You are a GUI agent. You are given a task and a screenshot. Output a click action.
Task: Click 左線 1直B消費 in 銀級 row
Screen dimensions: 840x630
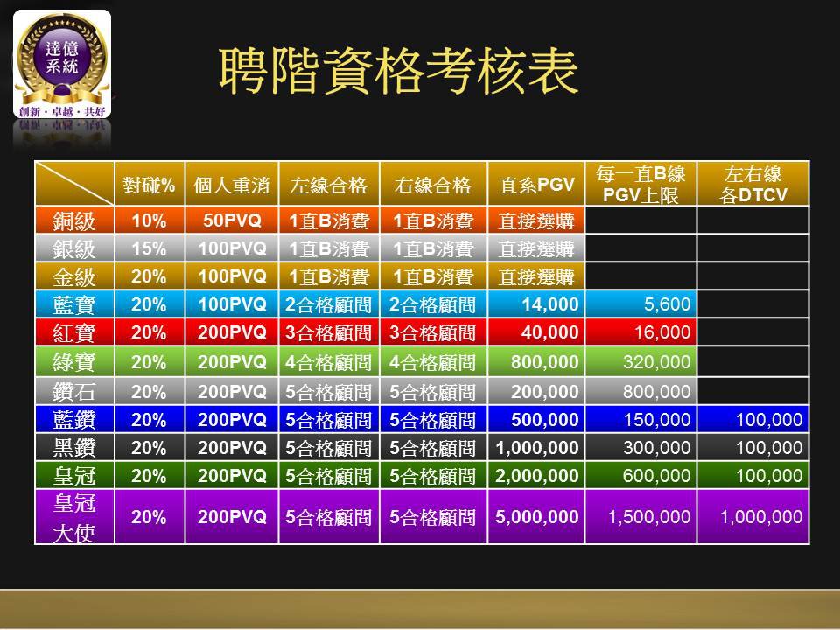(329, 248)
